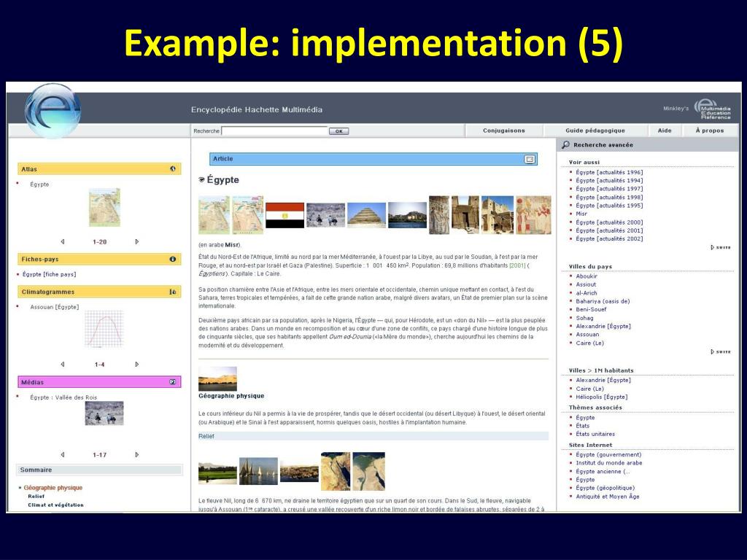This screenshot has height=560, width=747.
Task: Click the large blue e logo
Action: [x=53, y=111]
